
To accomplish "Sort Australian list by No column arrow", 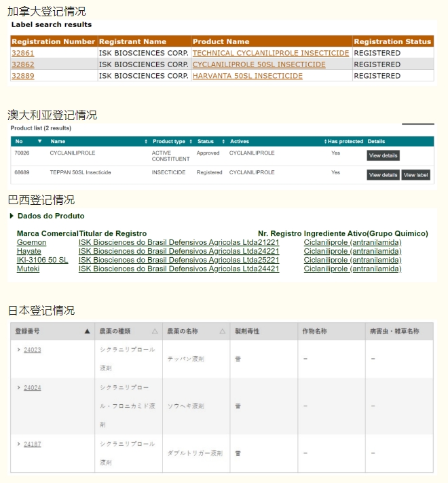I will point(39,141).
